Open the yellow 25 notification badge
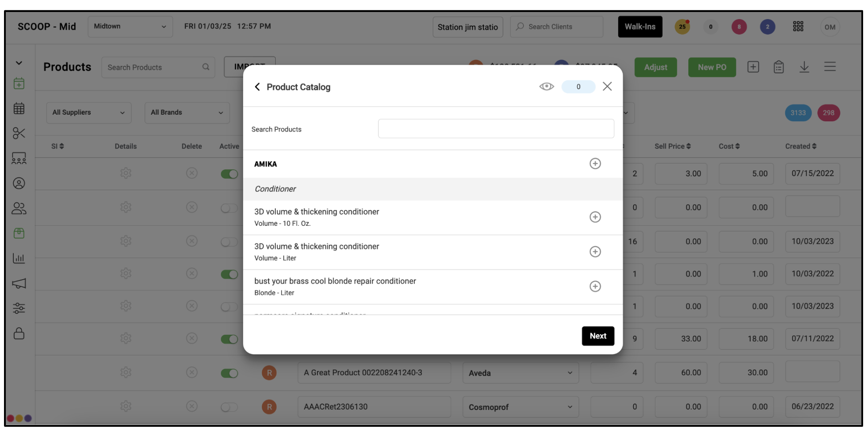The height and width of the screenshot is (433, 868). (x=682, y=27)
